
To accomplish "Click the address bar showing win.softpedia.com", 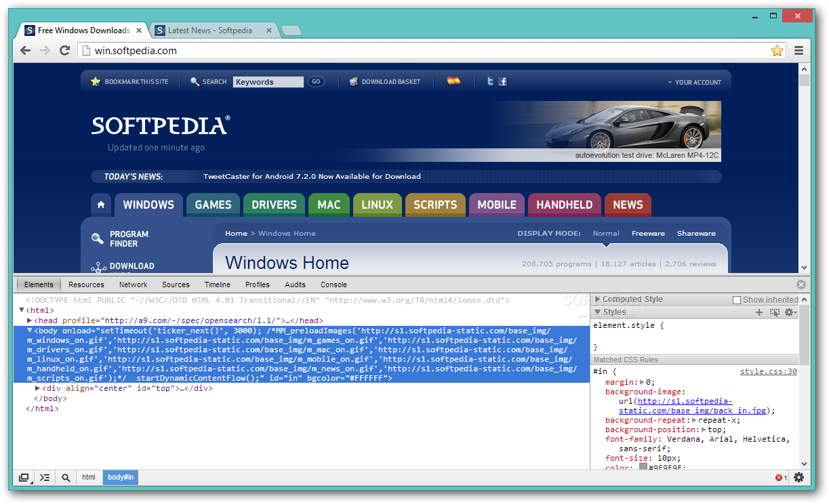I will 431,50.
